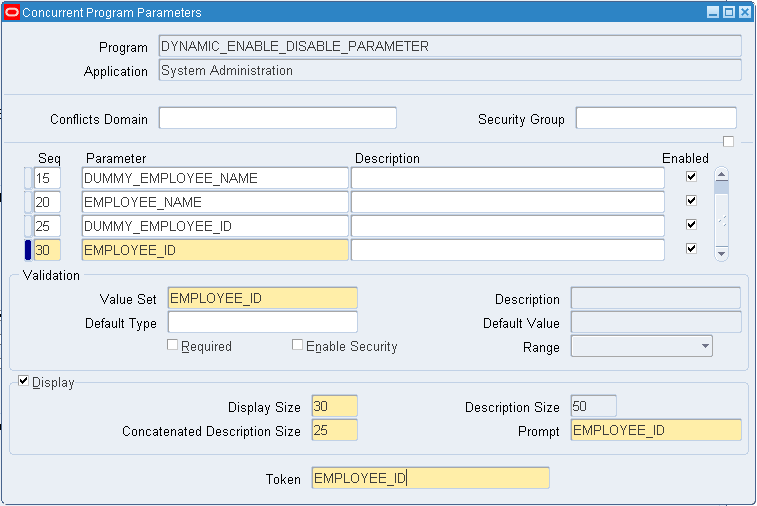Click Description field of DUMMY_EMPLOYEE_ID row
757x506 pixels.
[508, 226]
